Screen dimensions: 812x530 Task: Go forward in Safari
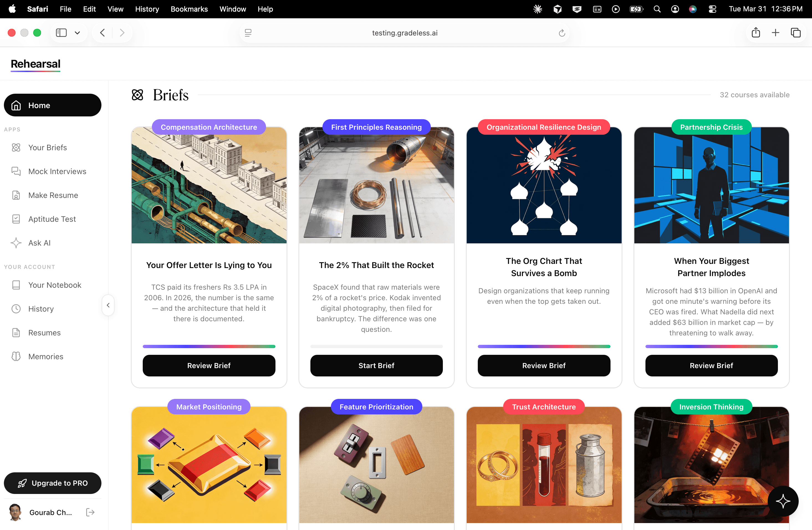(122, 33)
